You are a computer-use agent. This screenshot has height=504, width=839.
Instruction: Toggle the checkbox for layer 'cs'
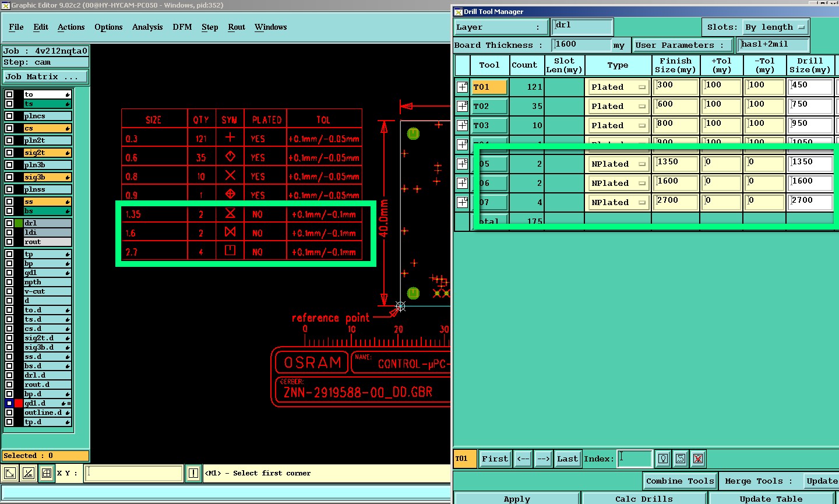pyautogui.click(x=9, y=128)
